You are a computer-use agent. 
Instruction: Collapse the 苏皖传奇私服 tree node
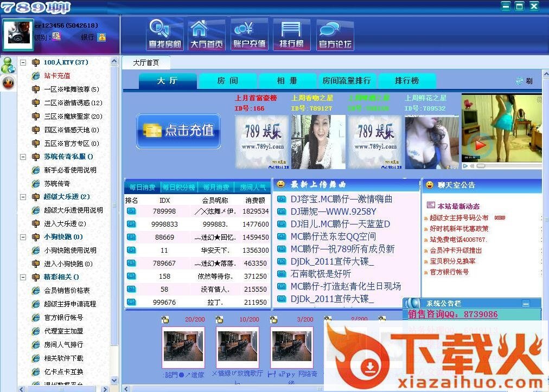click(23, 157)
